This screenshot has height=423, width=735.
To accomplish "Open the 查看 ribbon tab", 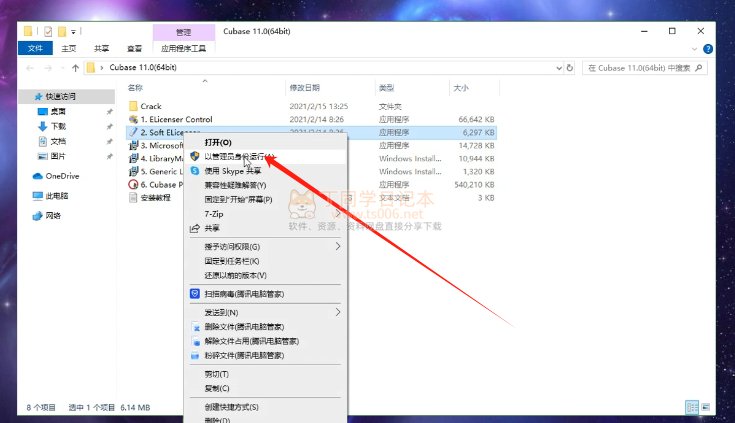I will (135, 48).
